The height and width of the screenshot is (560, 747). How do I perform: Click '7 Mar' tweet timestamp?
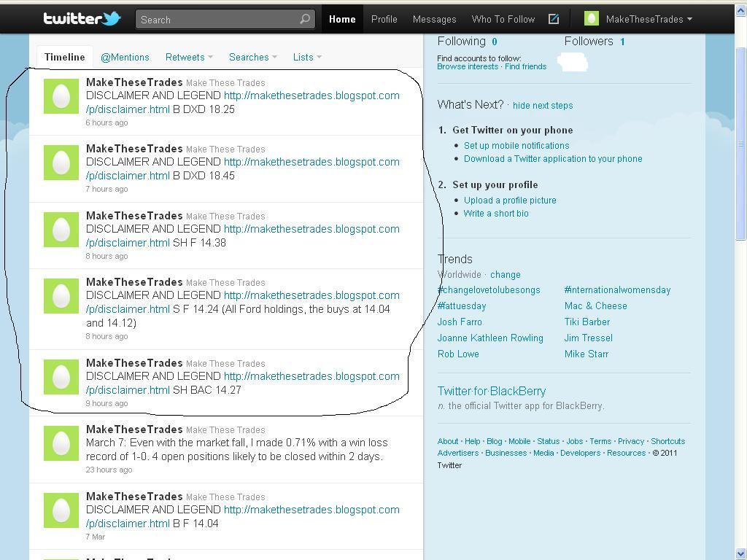click(x=96, y=537)
